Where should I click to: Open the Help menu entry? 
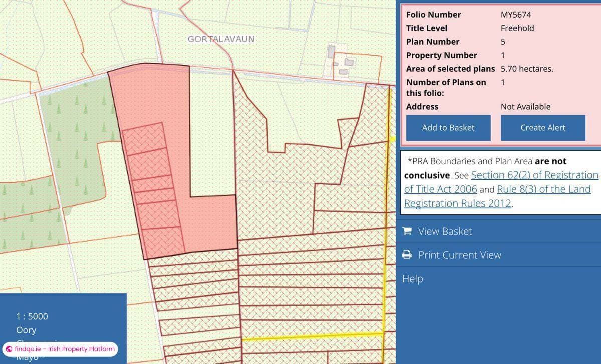tap(412, 279)
